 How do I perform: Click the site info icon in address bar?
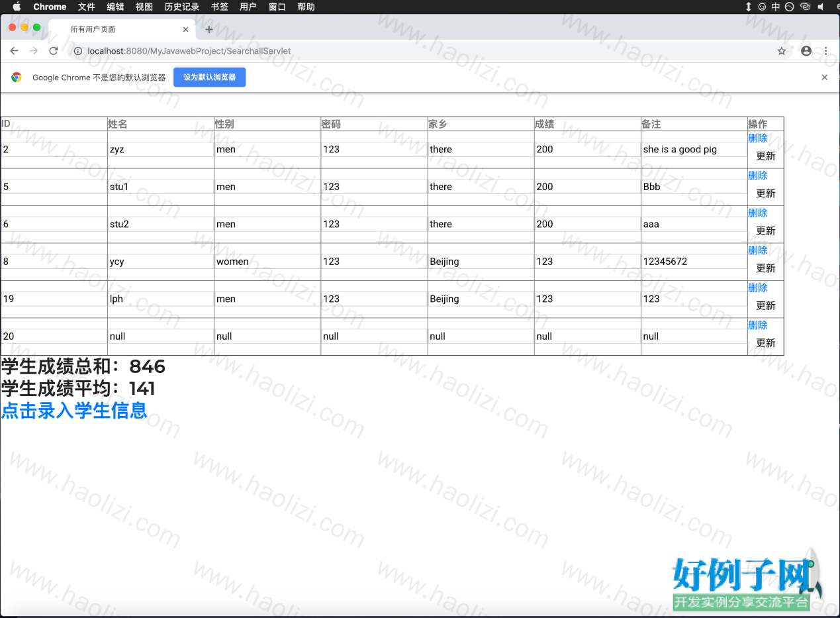point(77,51)
